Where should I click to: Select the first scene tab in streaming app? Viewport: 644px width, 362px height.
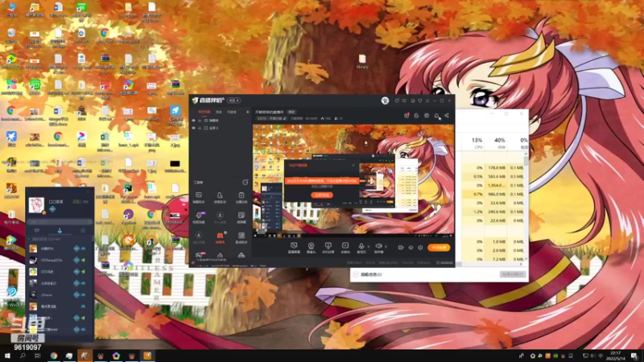point(204,112)
